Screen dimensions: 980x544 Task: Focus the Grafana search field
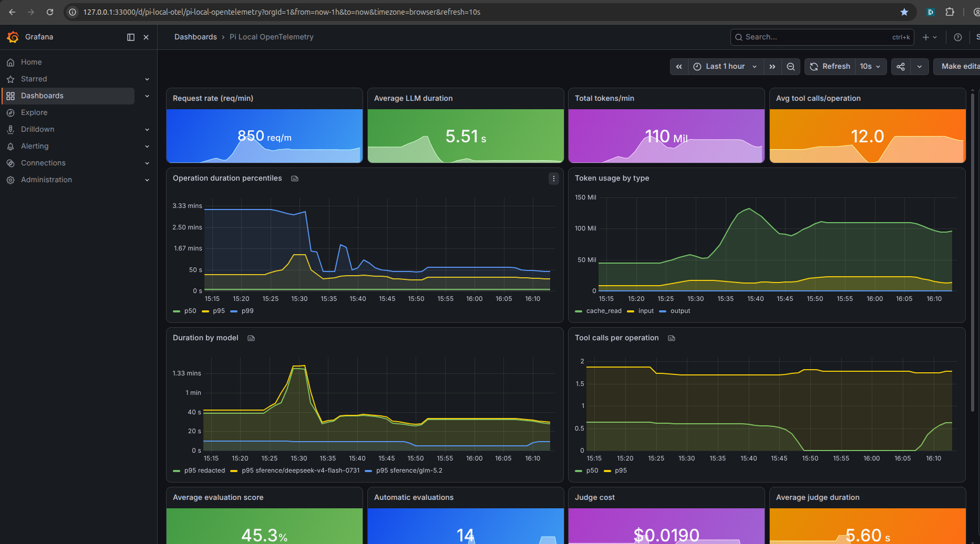822,37
